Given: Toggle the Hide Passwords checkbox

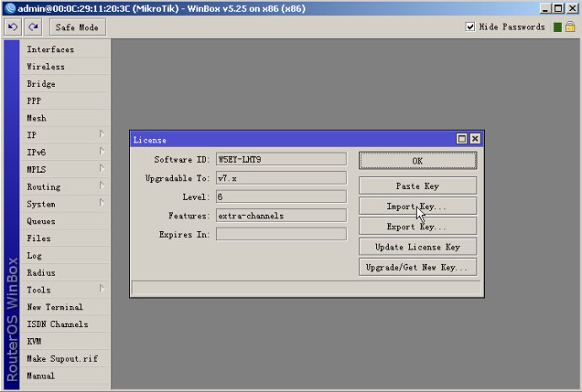Looking at the screenshot, I should click(x=470, y=27).
